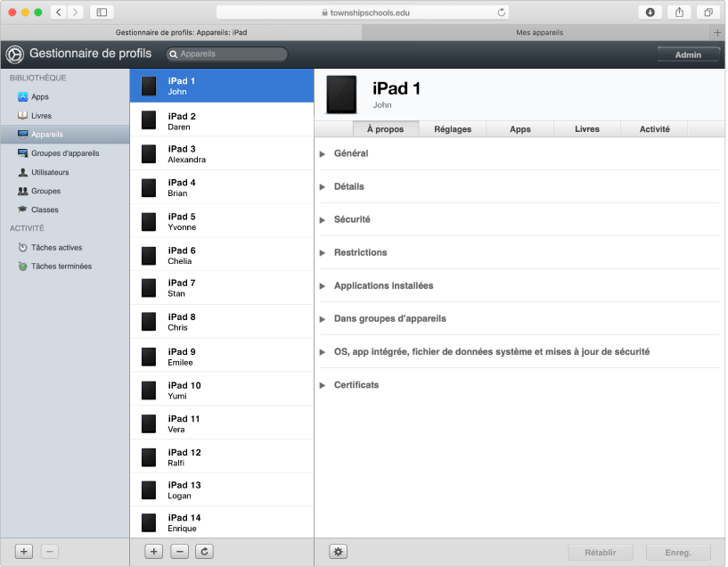The height and width of the screenshot is (567, 728).
Task: Click the townshipschools.edu address bar
Action: (x=363, y=12)
